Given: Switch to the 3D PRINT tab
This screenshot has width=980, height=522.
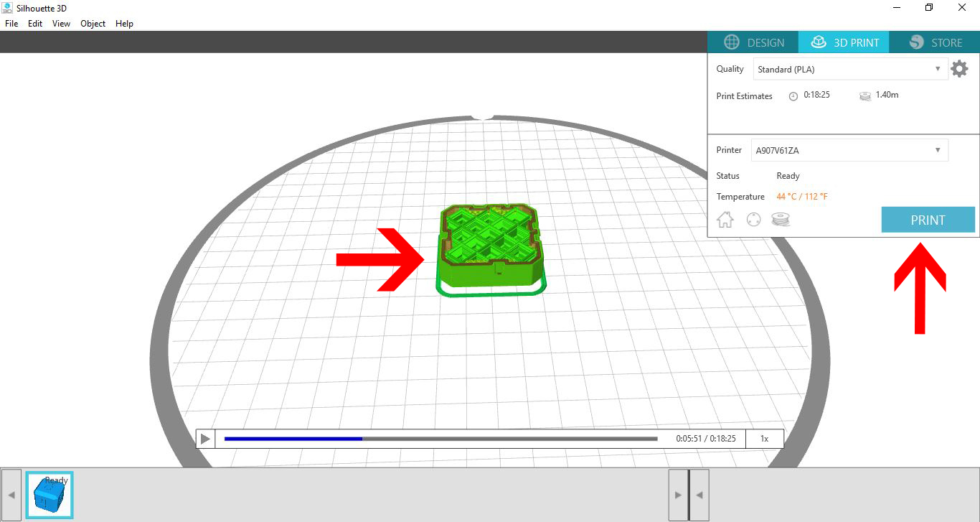Looking at the screenshot, I should point(844,42).
